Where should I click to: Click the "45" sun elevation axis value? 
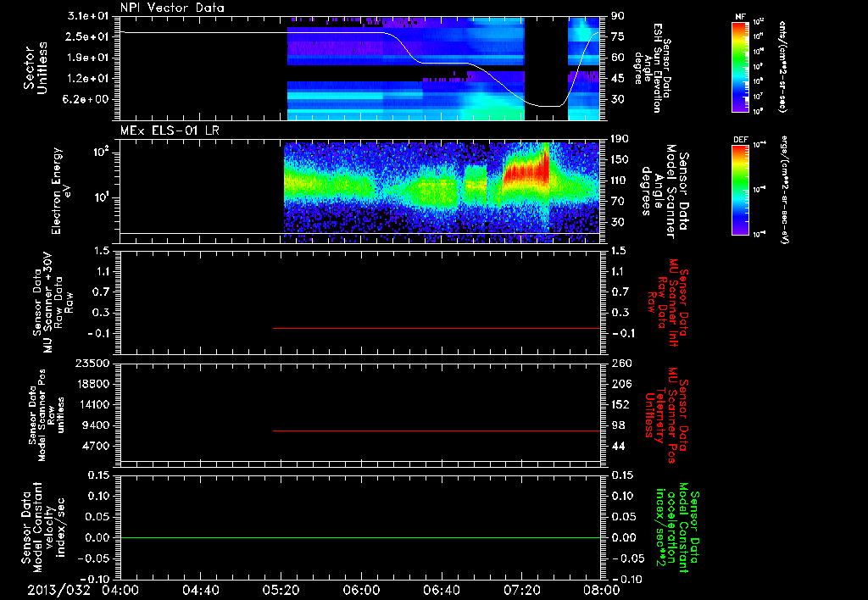(x=618, y=79)
